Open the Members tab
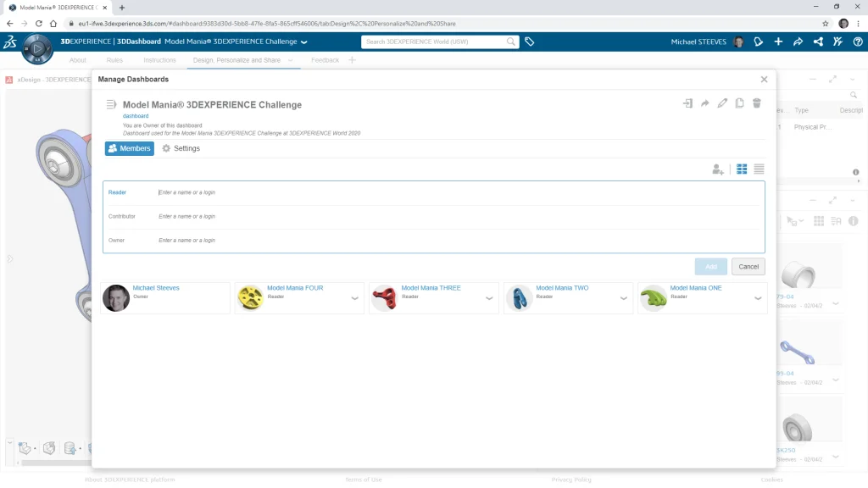This screenshot has height=488, width=868. coord(130,148)
